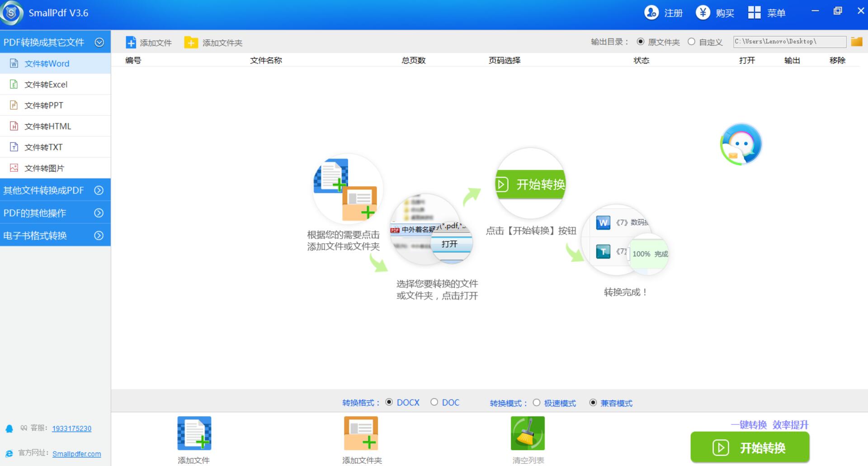The height and width of the screenshot is (466, 868).
Task: Select 极速模式 conversion mode
Action: [537, 402]
